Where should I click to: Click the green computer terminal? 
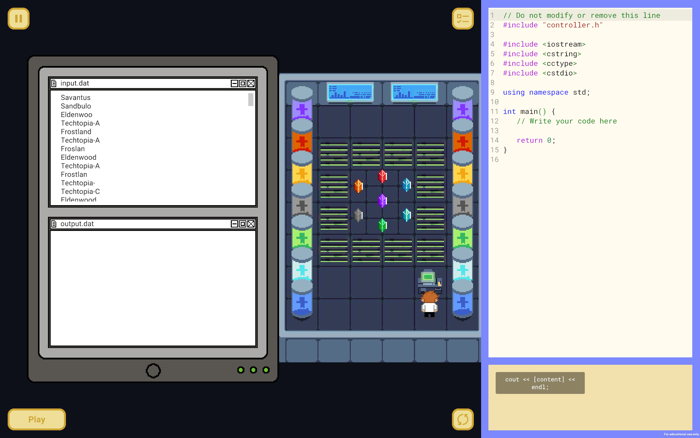[429, 280]
